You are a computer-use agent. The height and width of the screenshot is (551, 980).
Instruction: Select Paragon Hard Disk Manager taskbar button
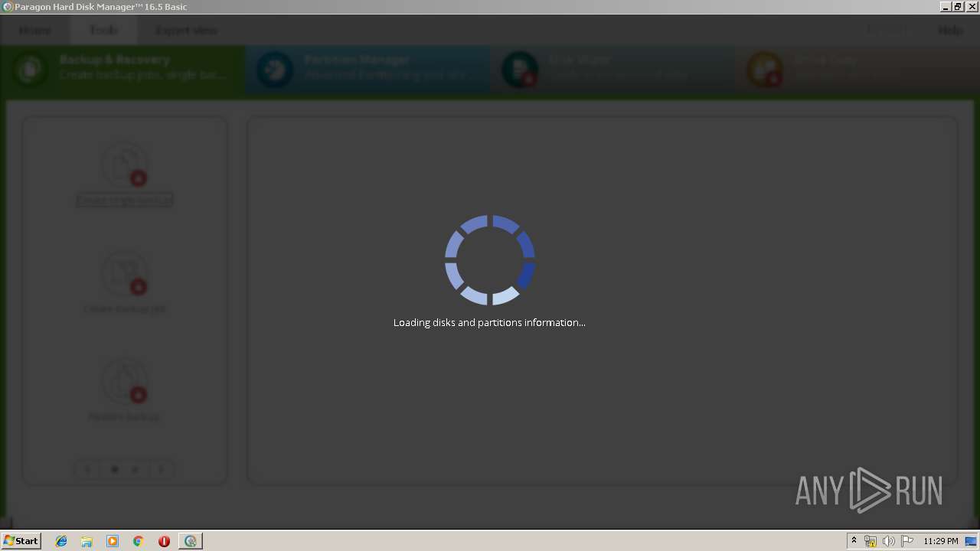[x=191, y=541]
